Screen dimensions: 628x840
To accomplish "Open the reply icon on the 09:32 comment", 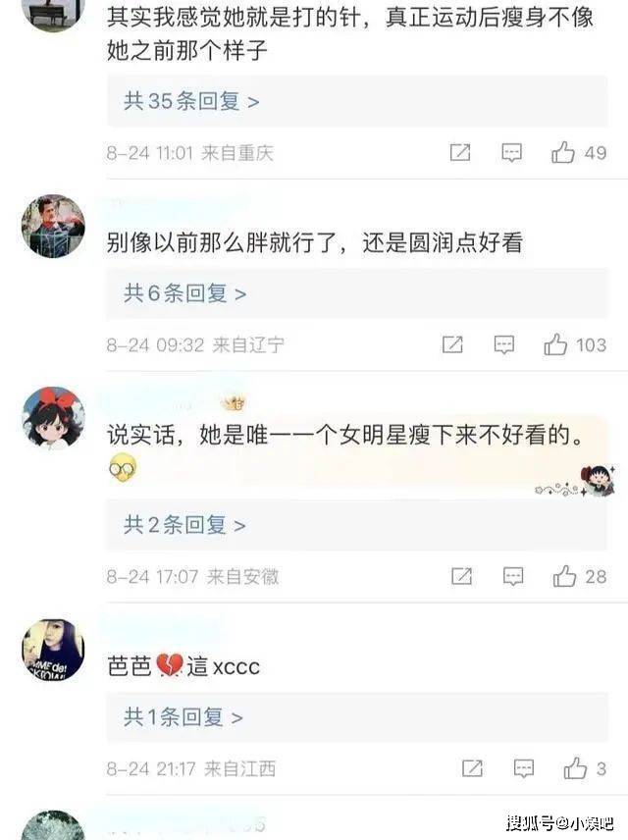I will point(504,344).
